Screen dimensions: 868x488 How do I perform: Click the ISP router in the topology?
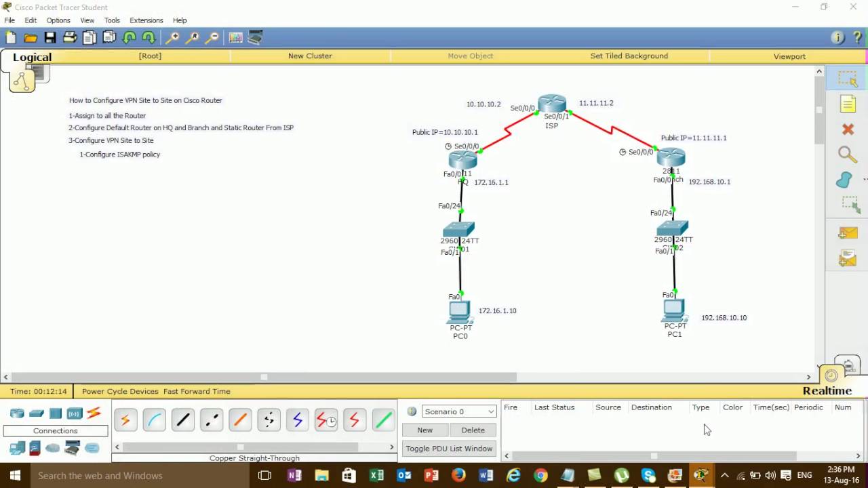(x=552, y=104)
